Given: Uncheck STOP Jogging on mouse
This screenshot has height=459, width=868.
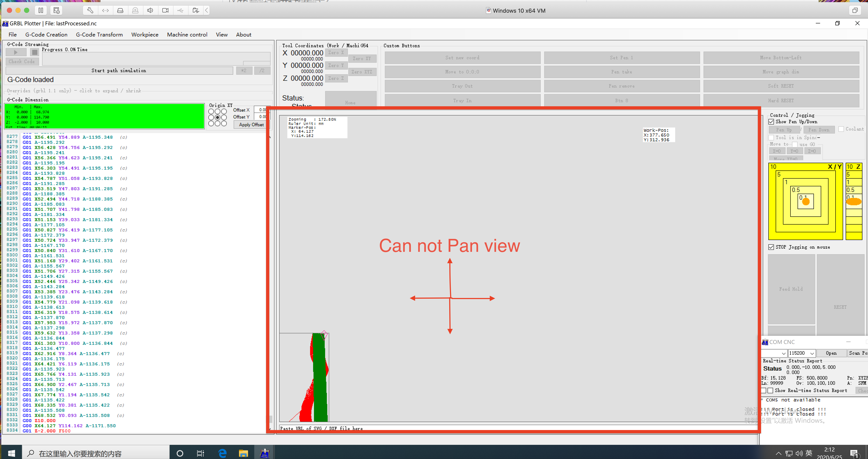Looking at the screenshot, I should pos(771,247).
